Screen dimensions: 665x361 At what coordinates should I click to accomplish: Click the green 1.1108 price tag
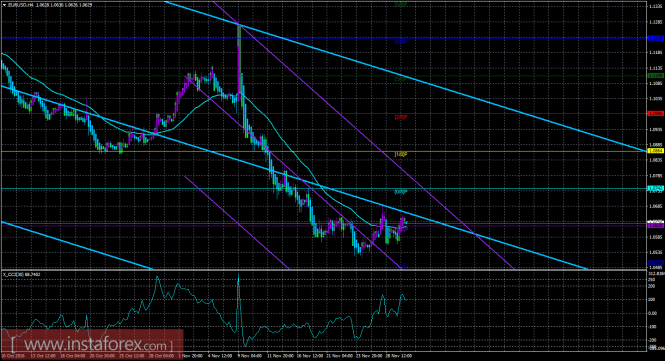pyautogui.click(x=656, y=76)
